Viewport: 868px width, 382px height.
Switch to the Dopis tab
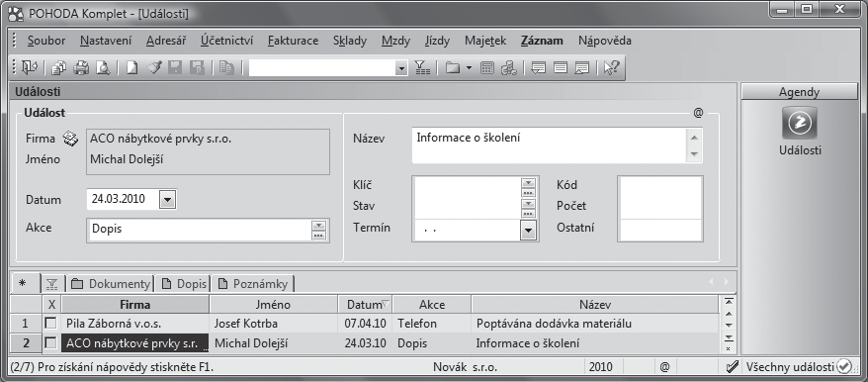(184, 284)
